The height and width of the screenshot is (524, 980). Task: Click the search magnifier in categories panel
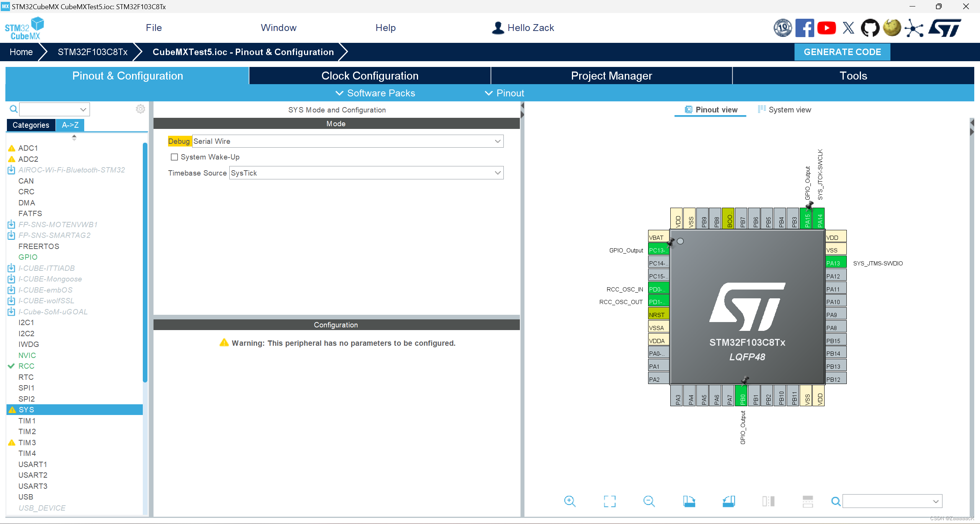click(13, 109)
